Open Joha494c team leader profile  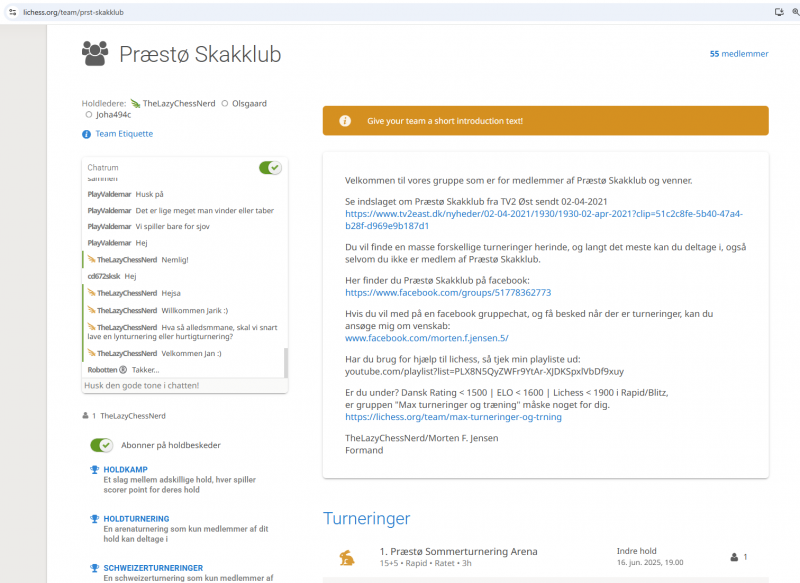tap(113, 115)
